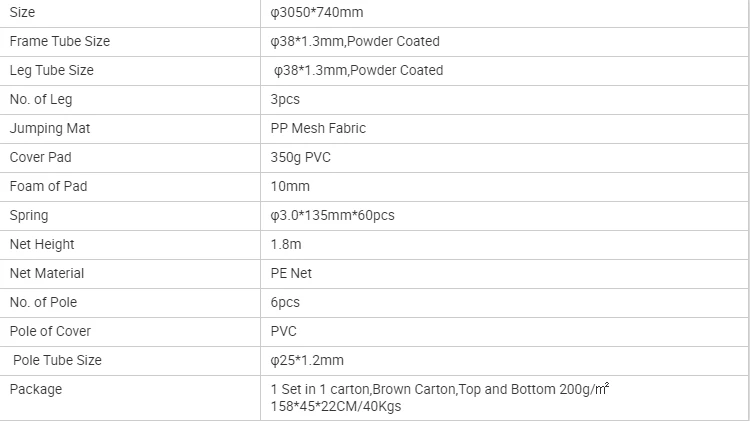
Task: Click the Spring specification value
Action: [x=332, y=215]
